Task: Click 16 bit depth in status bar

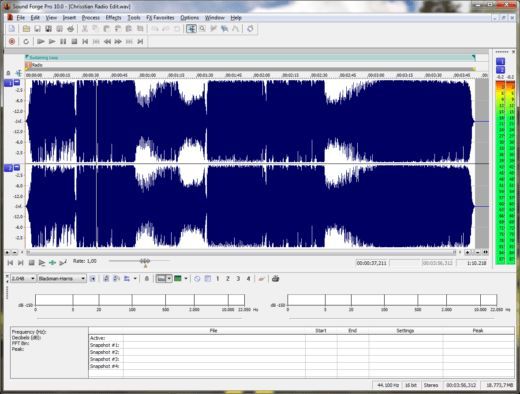Action: pyautogui.click(x=411, y=385)
